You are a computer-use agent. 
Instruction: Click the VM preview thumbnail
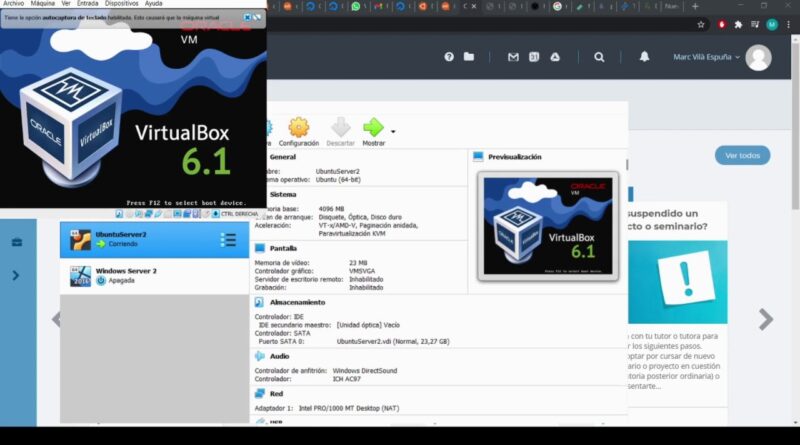click(x=548, y=226)
